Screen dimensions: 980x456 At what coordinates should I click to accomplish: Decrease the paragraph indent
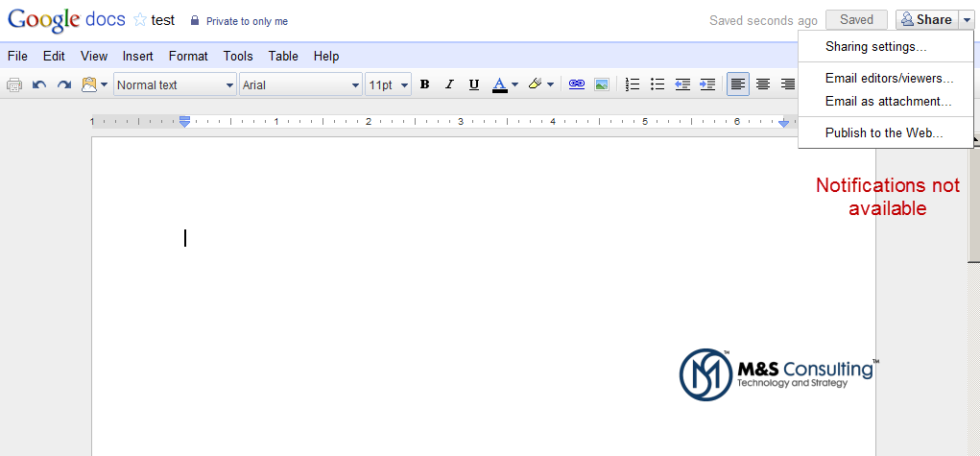[682, 84]
